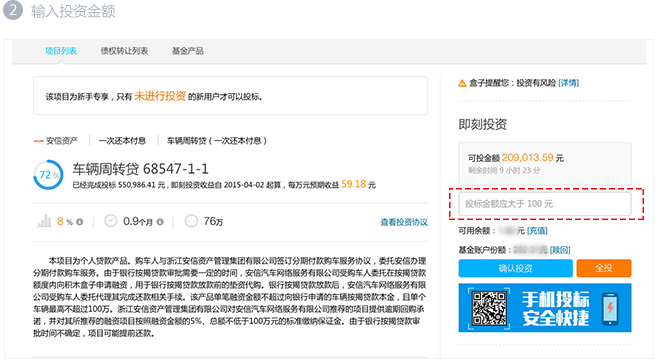Click the project title 车辆周转贷 68547-1-1
Screen dimensions: 660x360
(x=141, y=169)
